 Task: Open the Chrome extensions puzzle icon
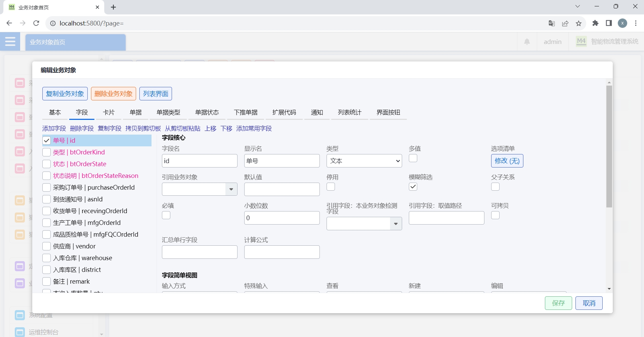tap(595, 23)
